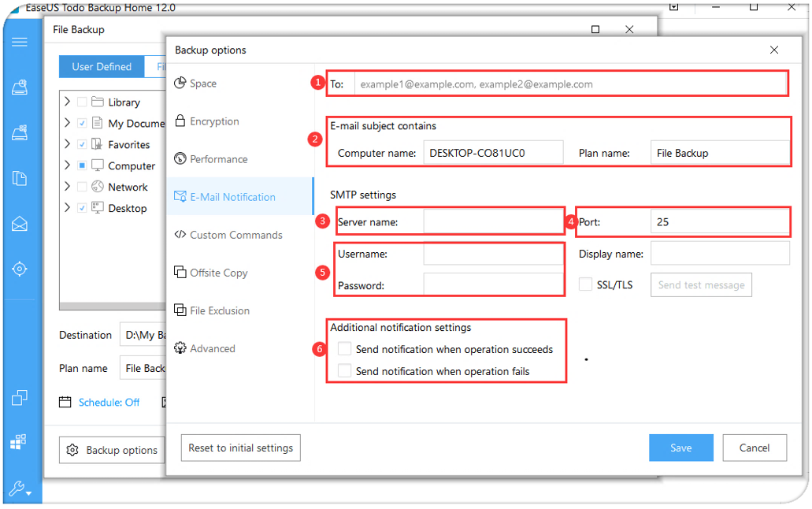Tick the Network checkbox
The height and width of the screenshot is (509, 812).
tap(82, 187)
